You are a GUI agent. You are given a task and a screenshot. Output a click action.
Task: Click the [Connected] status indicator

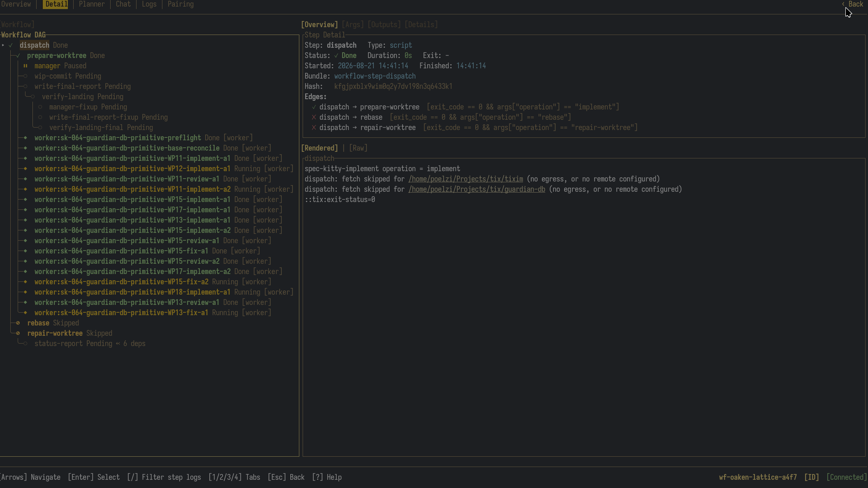click(847, 477)
